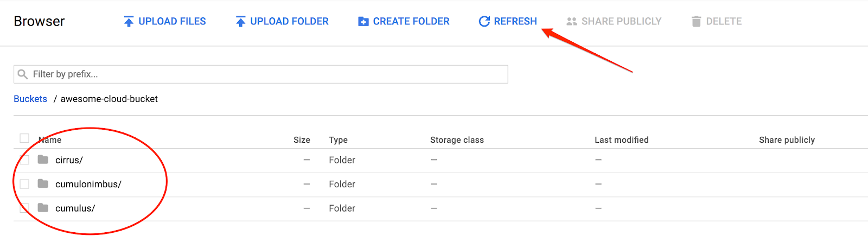Image resolution: width=868 pixels, height=248 pixels.
Task: Click the Name column header
Action: tap(50, 140)
